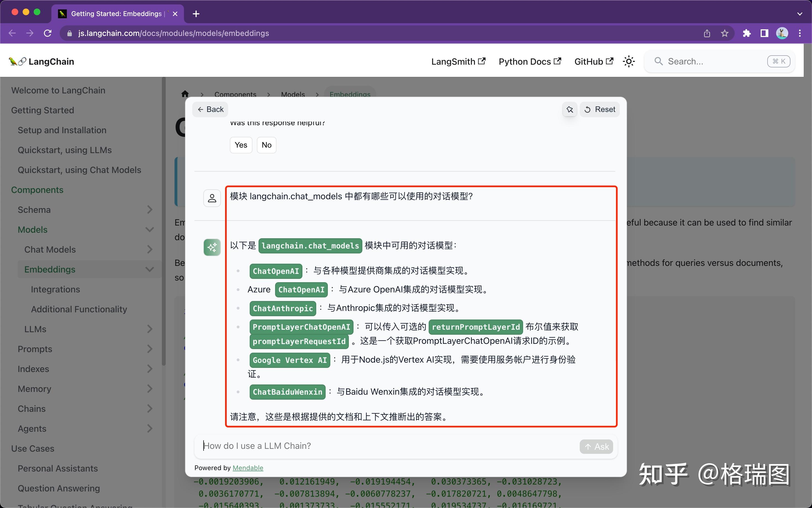Click the browser back arrow
812x508 pixels.
coord(12,33)
